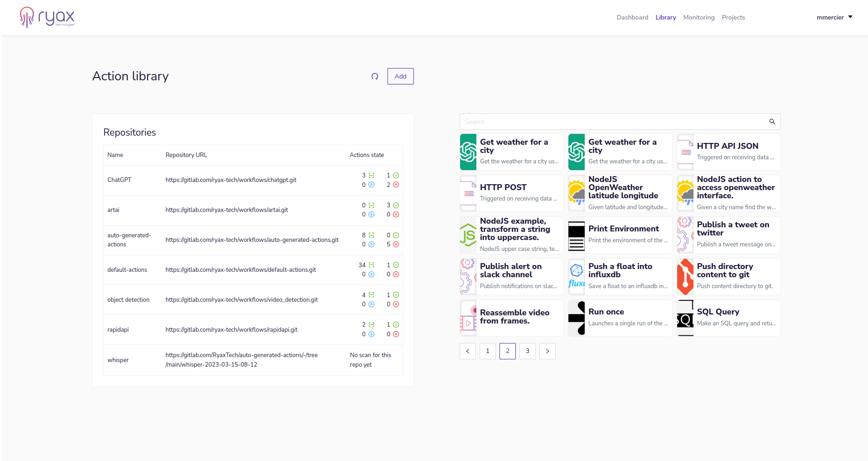Viewport: 868px width, 461px height.
Task: Click the Add repository button
Action: click(401, 76)
